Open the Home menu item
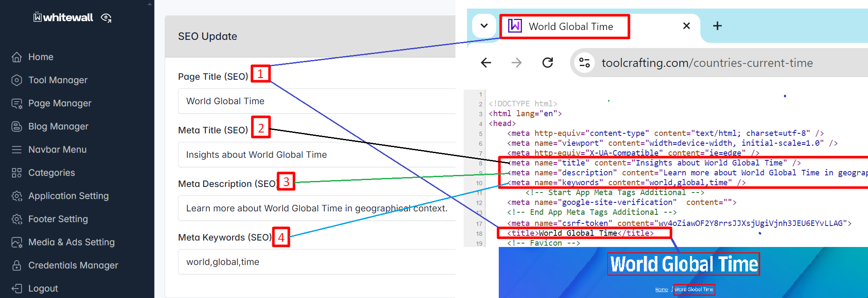Screen dimensions: 868x298 click(41, 57)
